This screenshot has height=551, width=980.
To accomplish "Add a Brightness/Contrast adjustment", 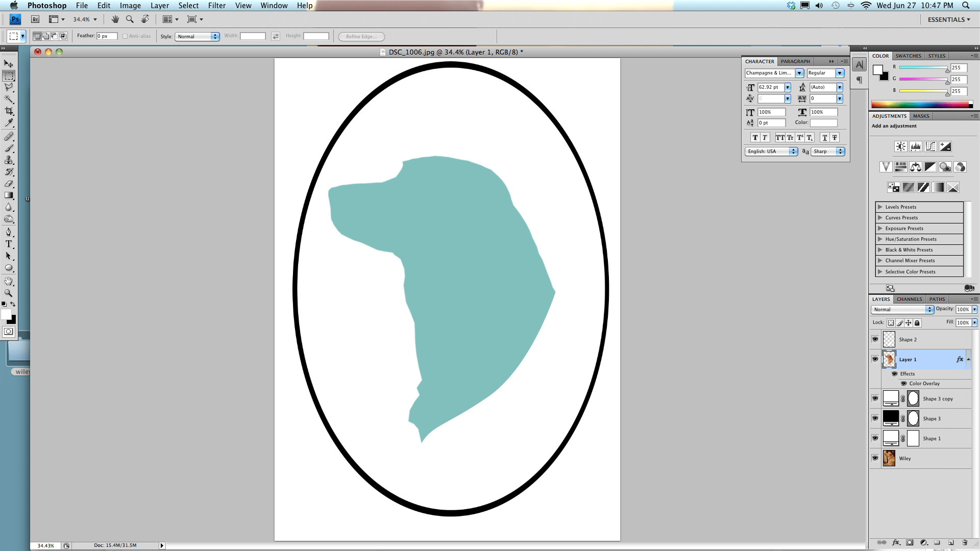I will 901,147.
